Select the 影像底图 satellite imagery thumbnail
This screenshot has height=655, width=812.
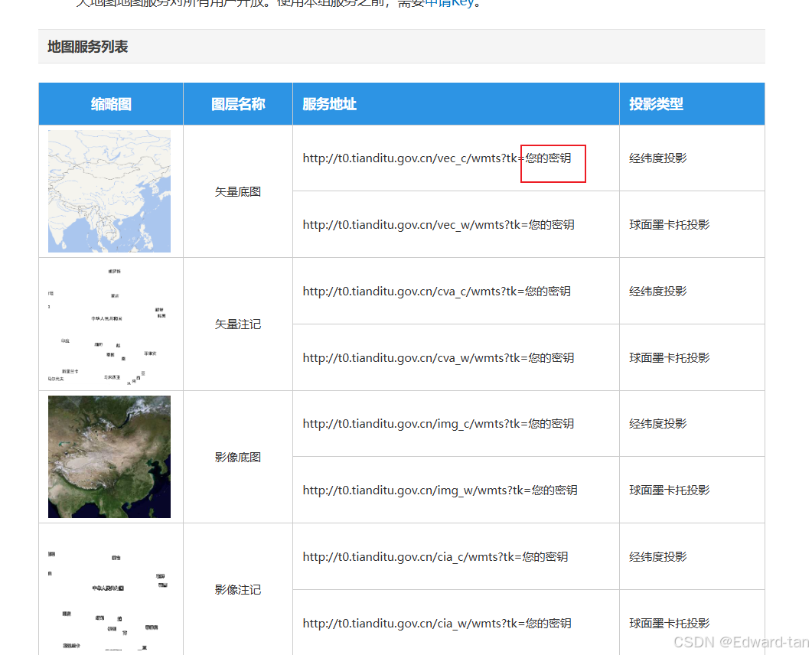click(x=109, y=457)
